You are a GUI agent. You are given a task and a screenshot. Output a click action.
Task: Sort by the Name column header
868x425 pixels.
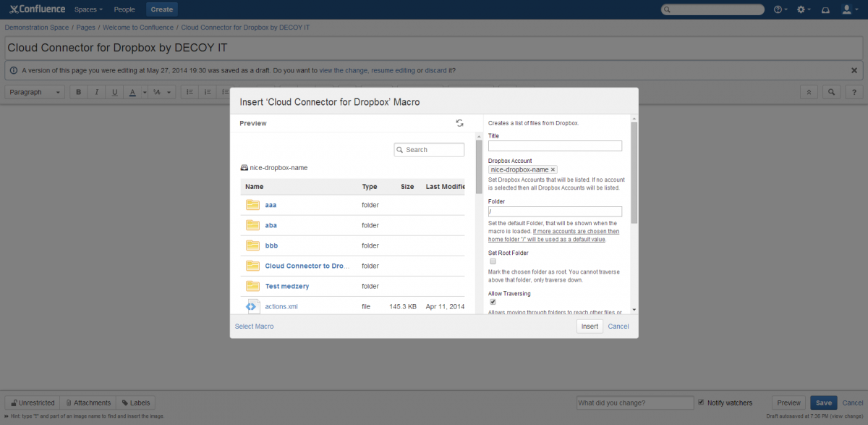(x=254, y=186)
